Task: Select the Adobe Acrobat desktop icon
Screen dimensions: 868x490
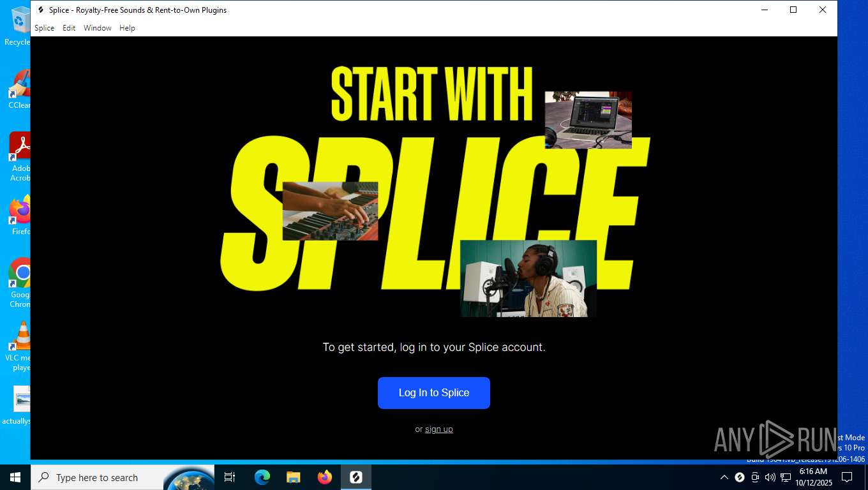Action: pyautogui.click(x=20, y=156)
